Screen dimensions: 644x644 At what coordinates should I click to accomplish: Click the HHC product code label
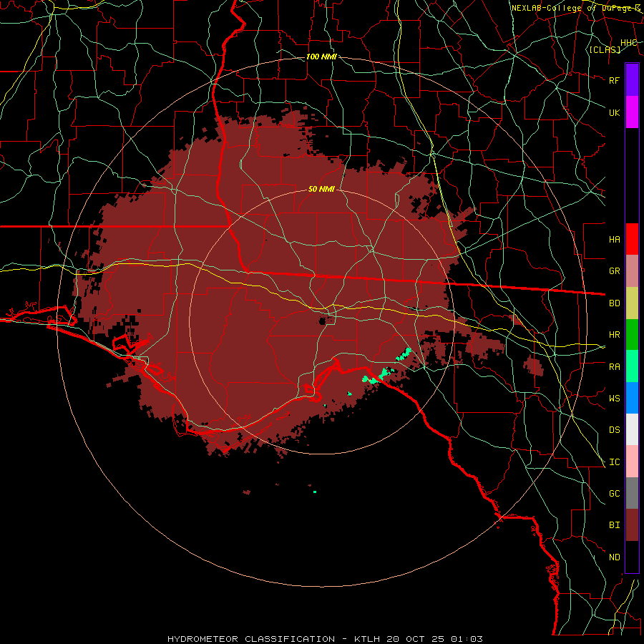(x=629, y=43)
